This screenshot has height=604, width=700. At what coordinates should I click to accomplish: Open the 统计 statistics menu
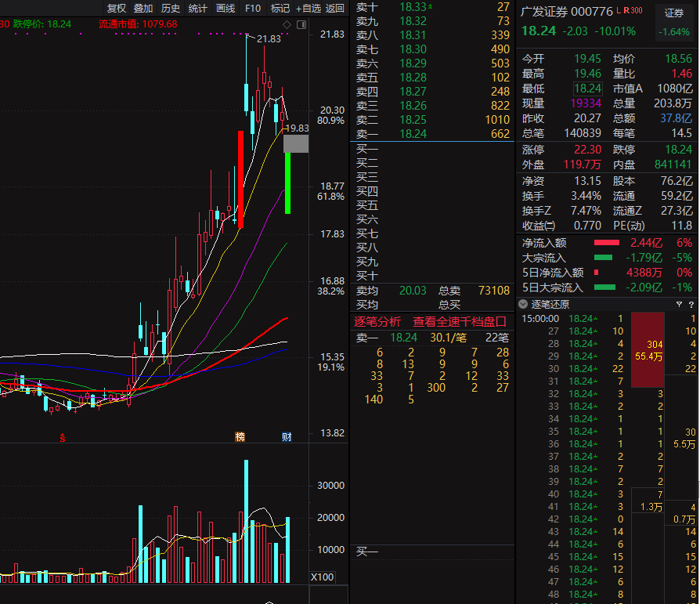click(198, 8)
